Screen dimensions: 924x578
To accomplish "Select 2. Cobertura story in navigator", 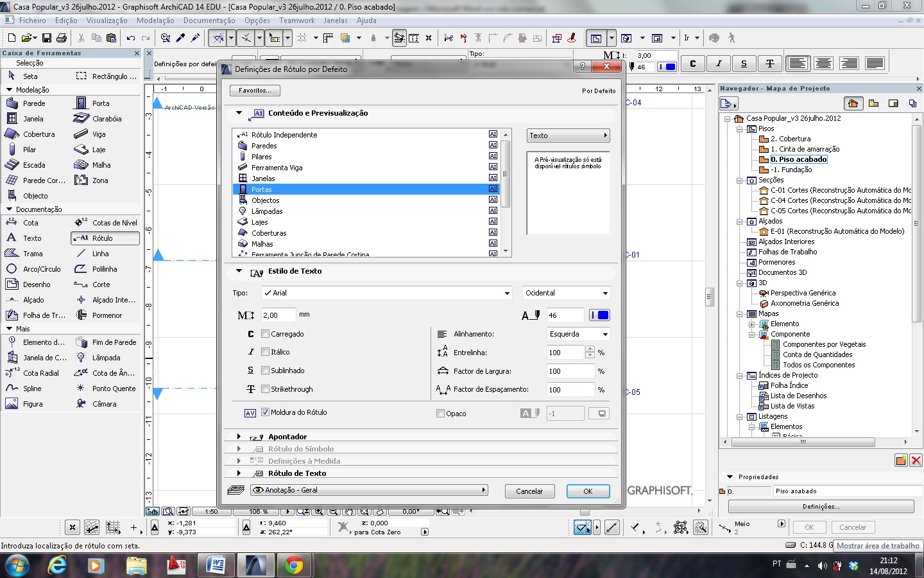I will pos(790,139).
